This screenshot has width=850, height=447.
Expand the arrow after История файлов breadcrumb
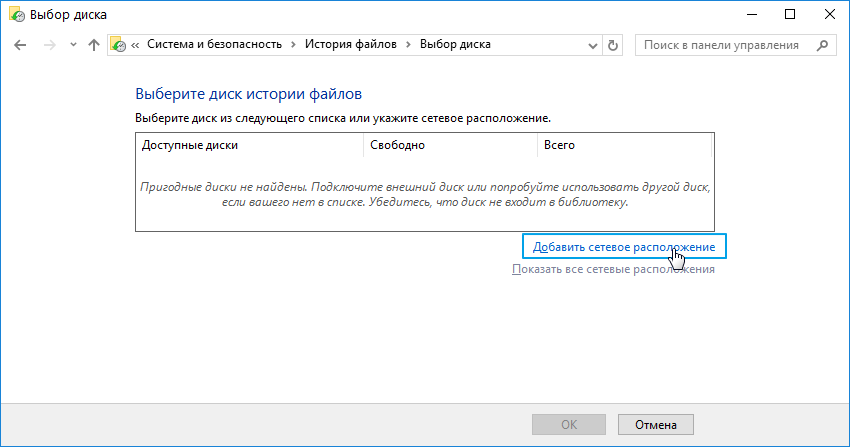tap(408, 45)
